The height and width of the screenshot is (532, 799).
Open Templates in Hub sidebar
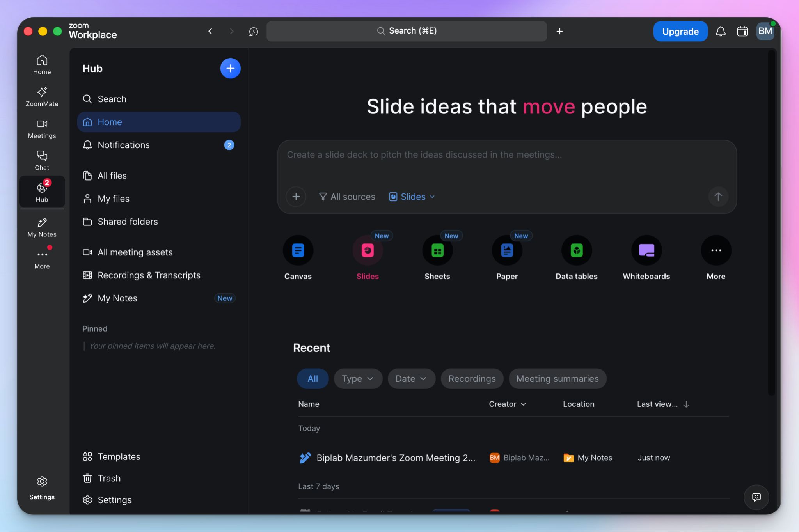(x=159, y=456)
